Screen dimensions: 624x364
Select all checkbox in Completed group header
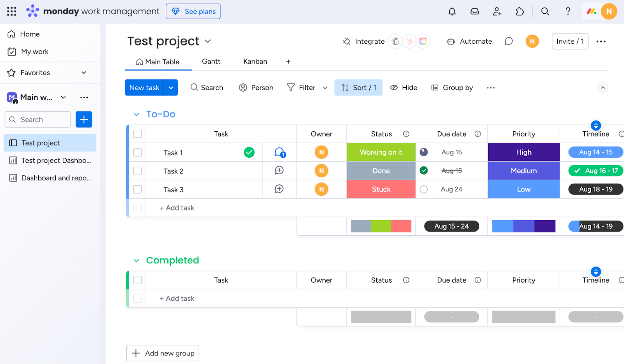[138, 280]
